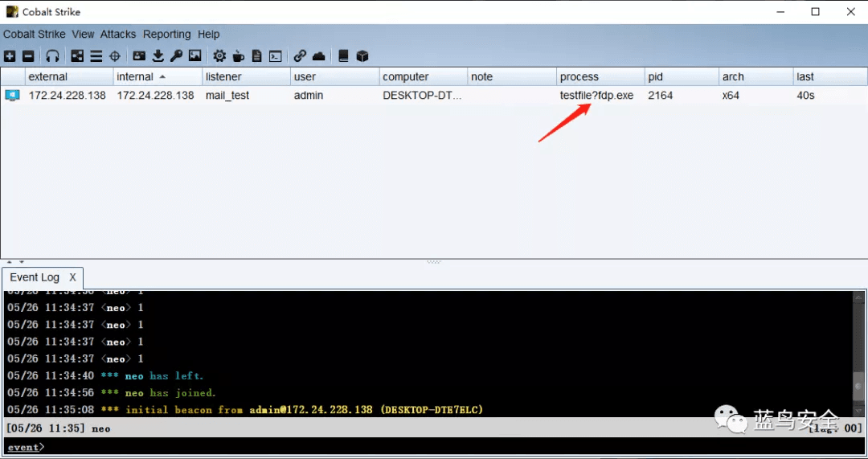Sort by the user column header
This screenshot has width=868, height=459.
tap(335, 77)
